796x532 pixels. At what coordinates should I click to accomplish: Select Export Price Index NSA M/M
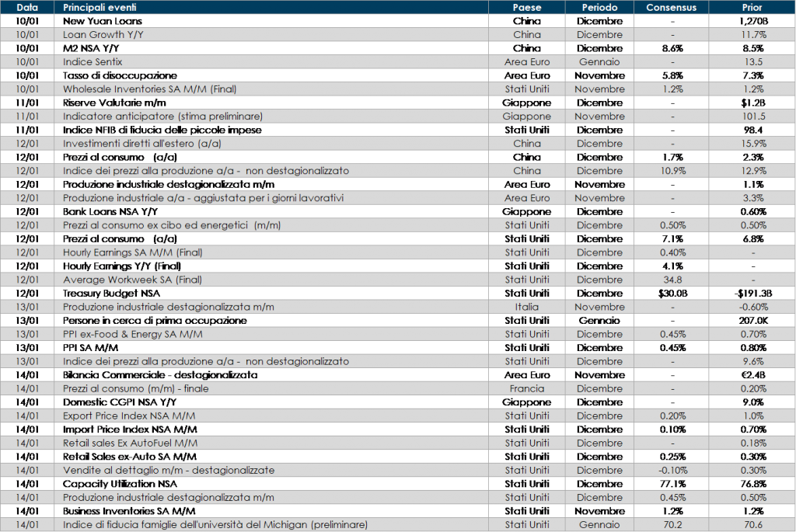point(129,416)
